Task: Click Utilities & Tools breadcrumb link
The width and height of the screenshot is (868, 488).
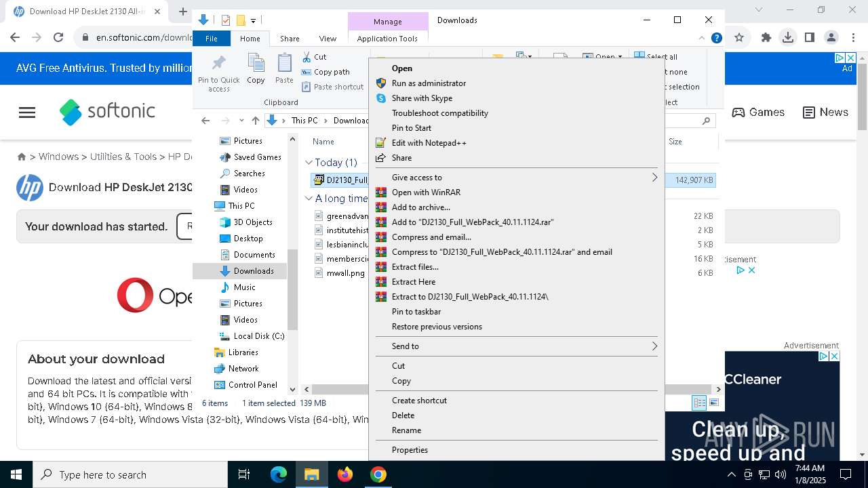Action: tap(123, 157)
